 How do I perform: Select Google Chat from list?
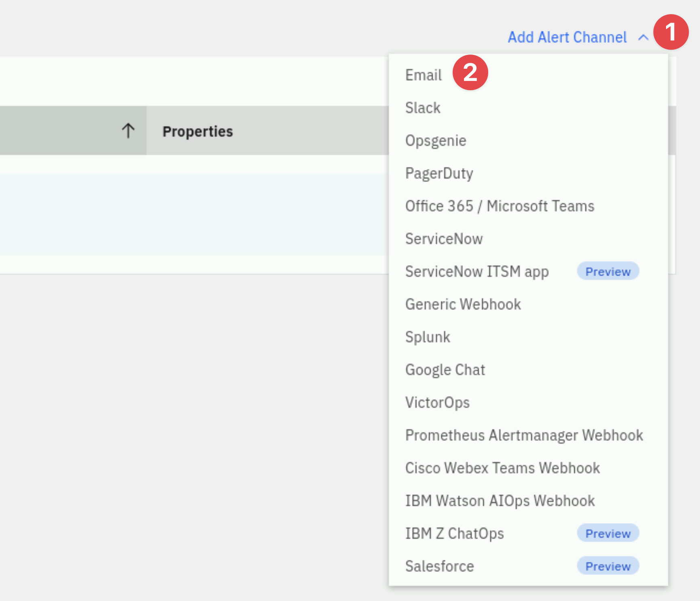[528, 370]
